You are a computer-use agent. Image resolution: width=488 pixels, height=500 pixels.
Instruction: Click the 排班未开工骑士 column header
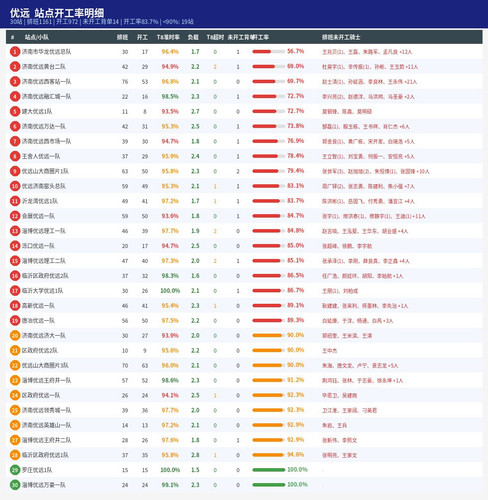pos(341,37)
